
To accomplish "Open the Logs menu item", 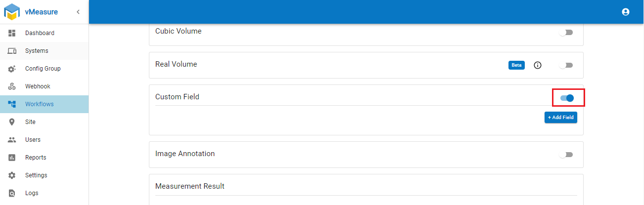I will [x=32, y=193].
